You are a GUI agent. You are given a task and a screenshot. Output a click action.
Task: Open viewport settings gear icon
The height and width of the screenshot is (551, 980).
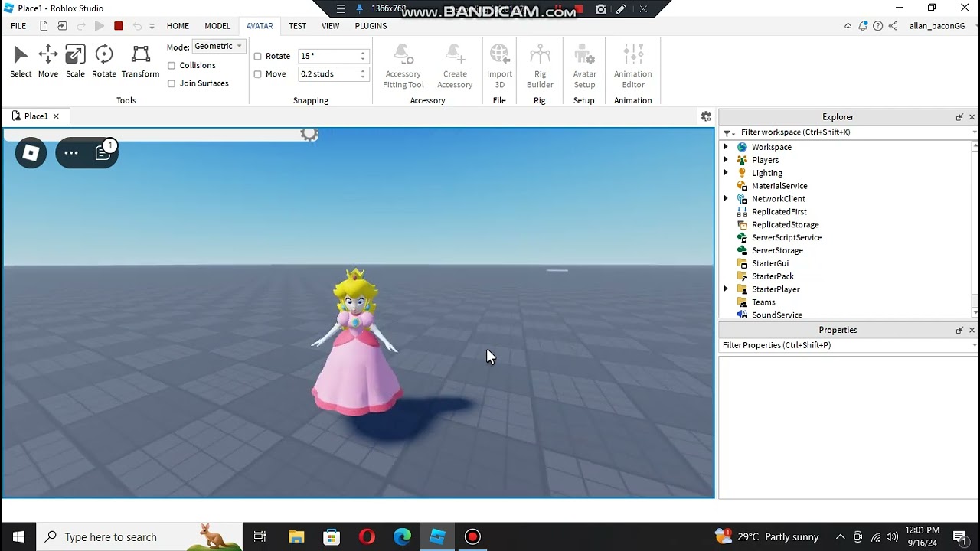[x=706, y=116]
